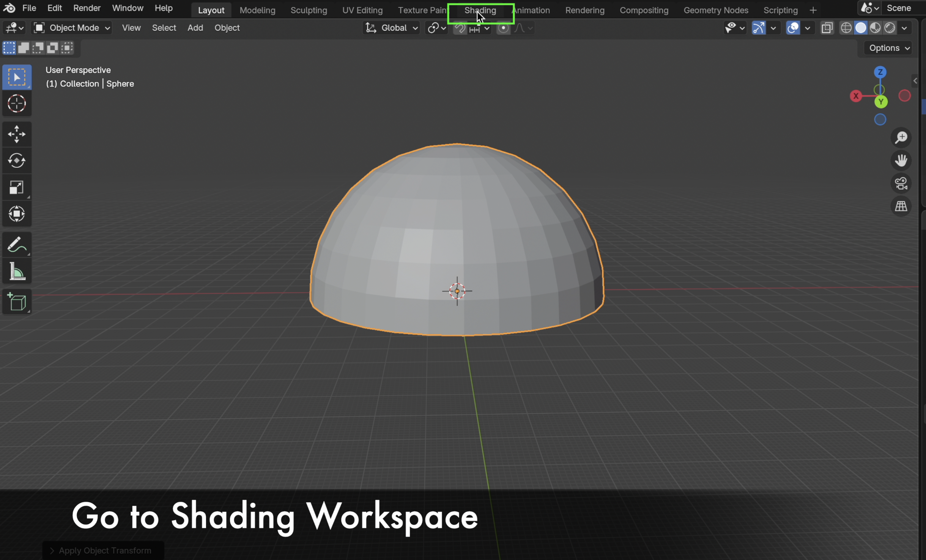Screen dimensions: 926x560
Task: Select the Measure tool
Action: pos(17,272)
